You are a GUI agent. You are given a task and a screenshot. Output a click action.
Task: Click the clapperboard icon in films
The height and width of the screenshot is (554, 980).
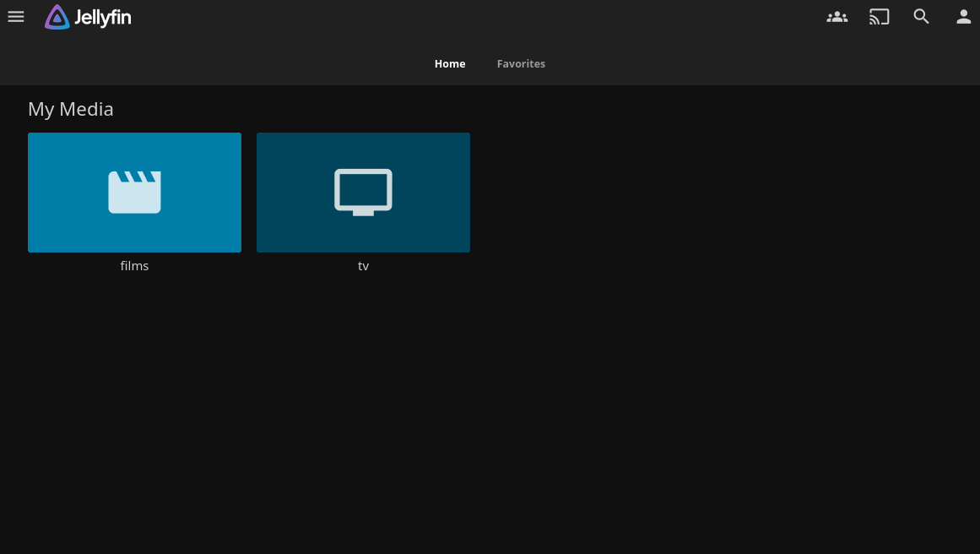(x=134, y=193)
